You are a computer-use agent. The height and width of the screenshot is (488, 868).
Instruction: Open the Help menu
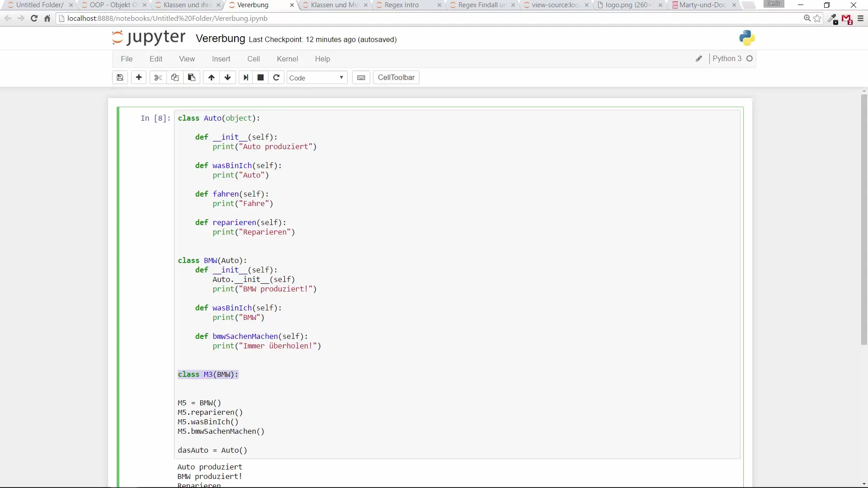coord(322,59)
